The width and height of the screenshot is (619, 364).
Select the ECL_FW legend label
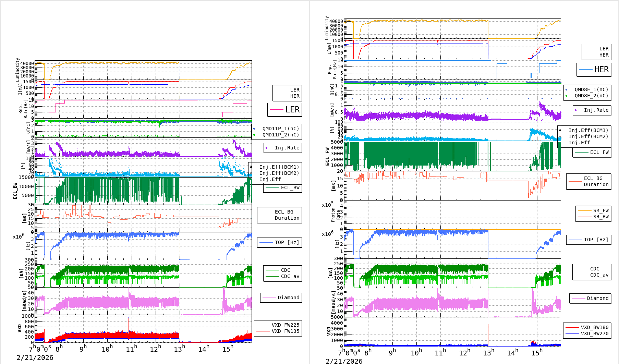(x=599, y=152)
